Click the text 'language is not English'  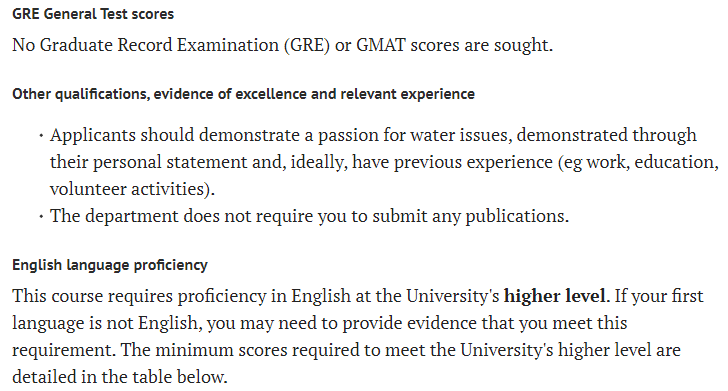[x=106, y=323]
